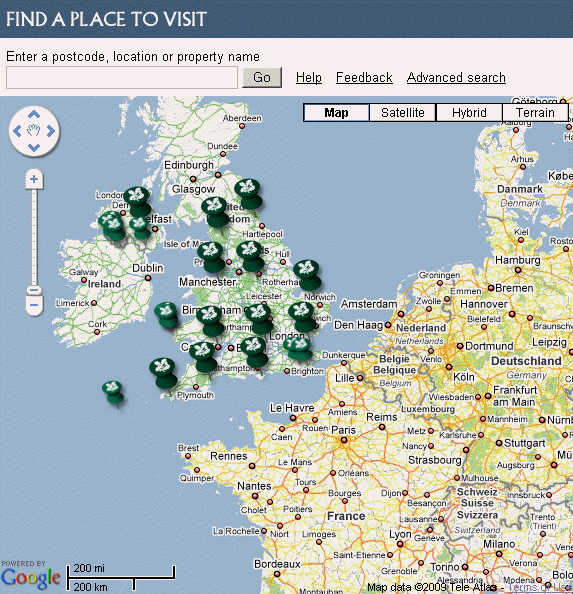The image size is (573, 594).
Task: Open the Feedback link
Action: click(364, 78)
